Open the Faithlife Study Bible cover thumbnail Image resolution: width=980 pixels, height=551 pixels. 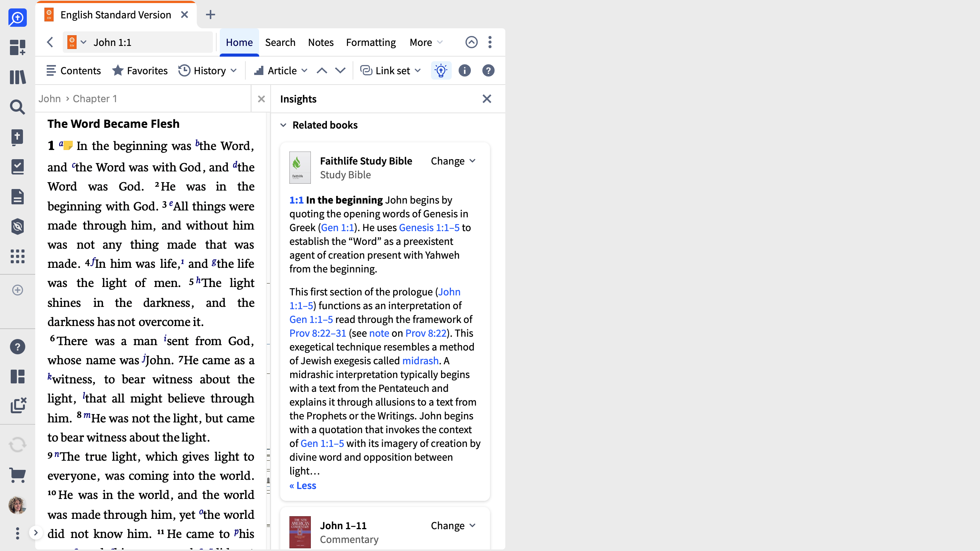[300, 168]
